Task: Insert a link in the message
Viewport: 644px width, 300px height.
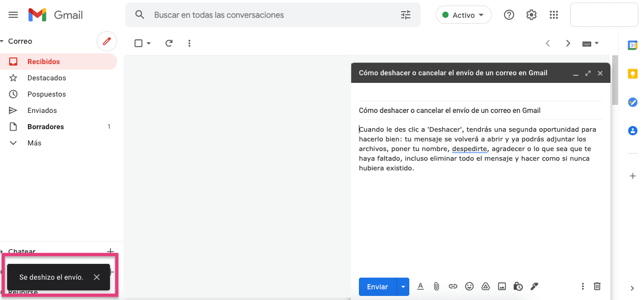Action: pyautogui.click(x=453, y=286)
